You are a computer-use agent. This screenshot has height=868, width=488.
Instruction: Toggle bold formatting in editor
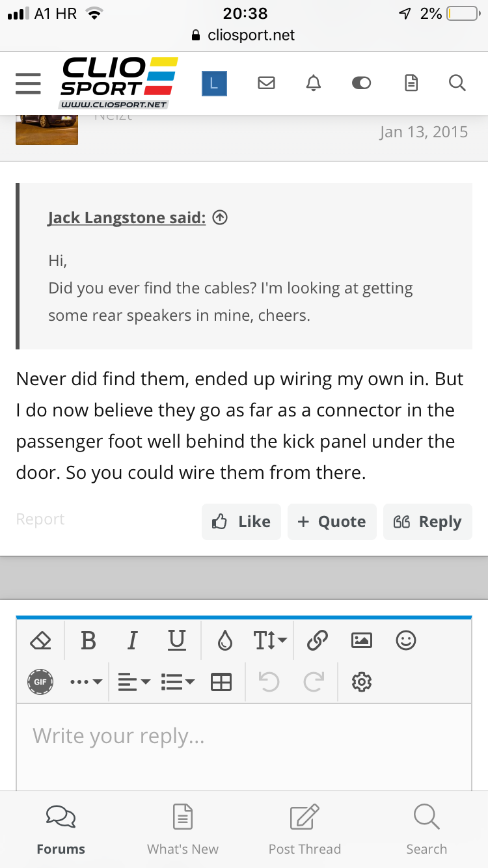click(88, 641)
